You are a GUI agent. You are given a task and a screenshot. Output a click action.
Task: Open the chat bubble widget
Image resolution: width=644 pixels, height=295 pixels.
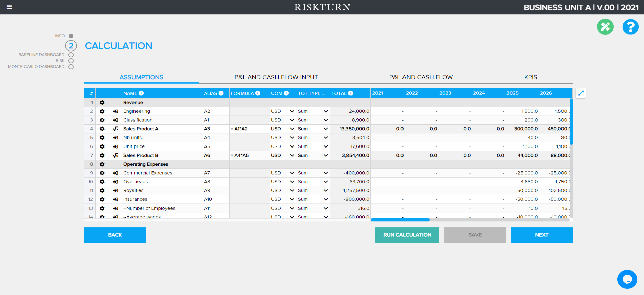pos(627,279)
